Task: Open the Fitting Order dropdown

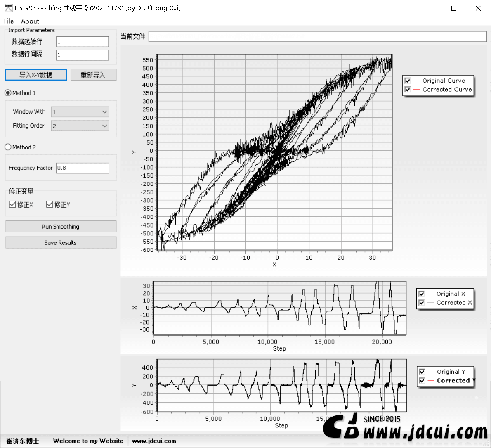Action: pyautogui.click(x=80, y=126)
